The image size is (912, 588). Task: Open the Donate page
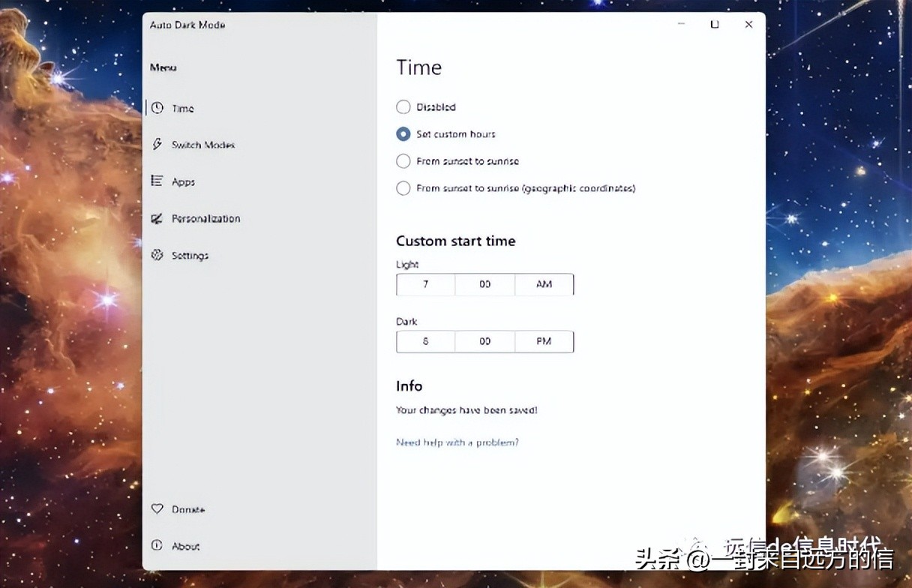coord(185,508)
